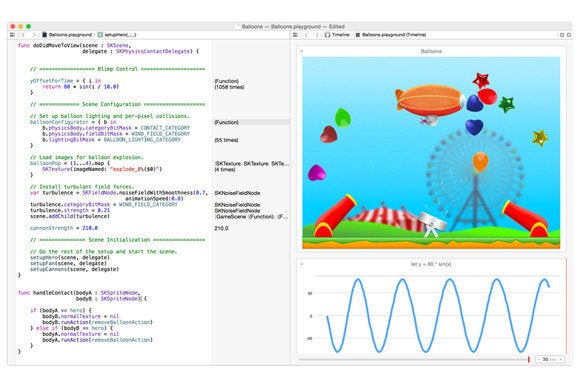This screenshot has width=580, height=388.
Task: Click the green balloon in the scene
Action: [343, 118]
